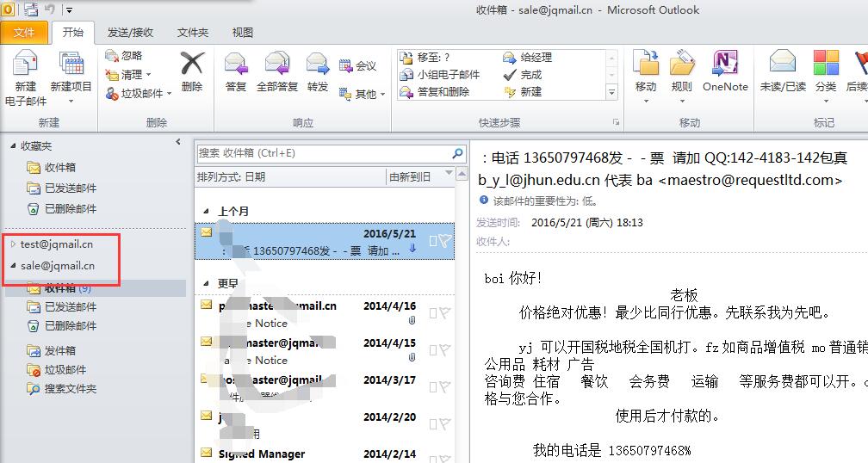Click the Categorize (分类) colored squares icon
The height and width of the screenshot is (463, 868).
coord(825,65)
